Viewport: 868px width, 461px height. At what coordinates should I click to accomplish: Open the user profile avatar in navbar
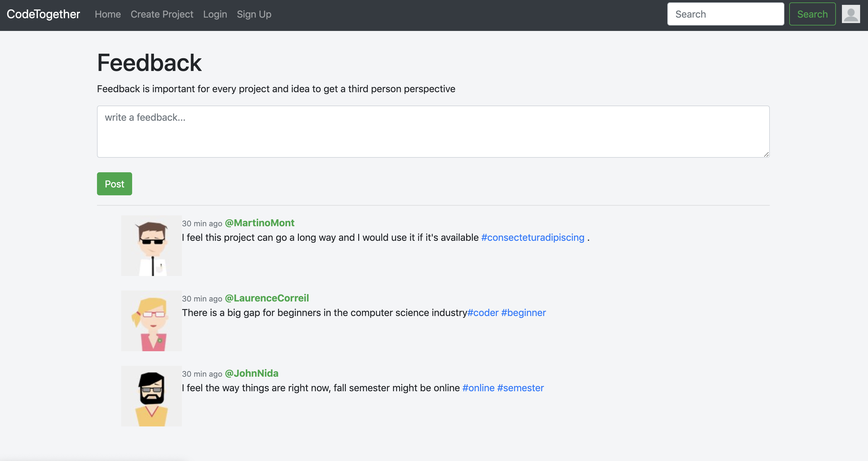pos(850,14)
